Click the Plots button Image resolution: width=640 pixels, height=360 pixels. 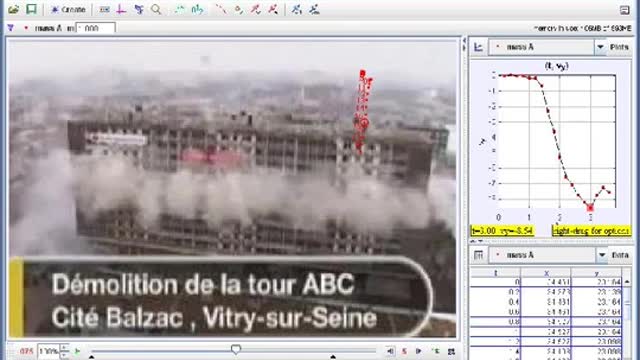tap(619, 47)
